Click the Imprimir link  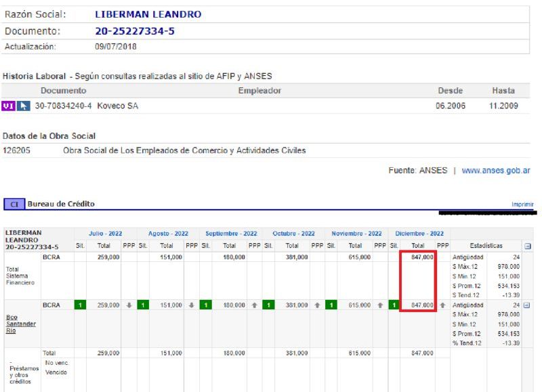coord(522,204)
